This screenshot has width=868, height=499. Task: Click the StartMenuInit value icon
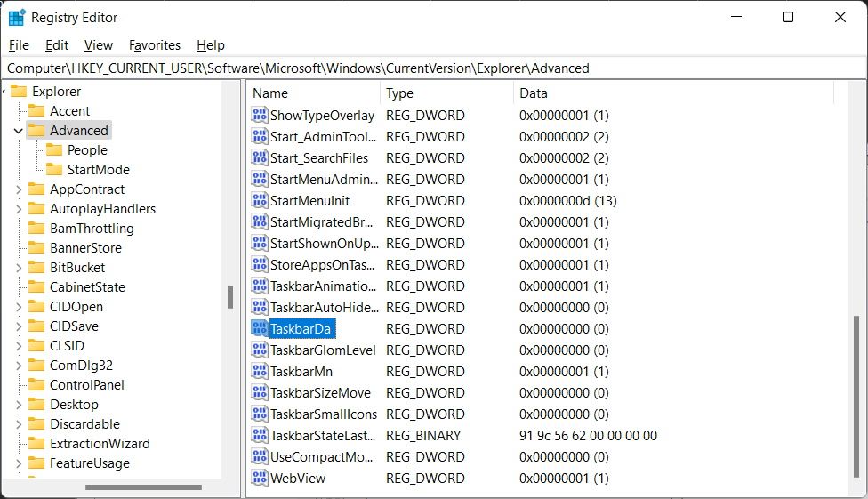[x=260, y=201]
